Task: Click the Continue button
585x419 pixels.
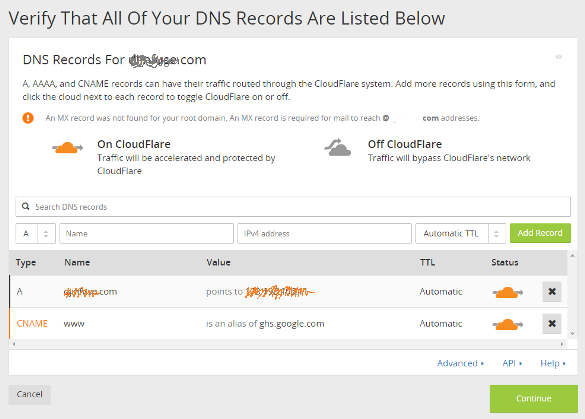Action: tap(534, 398)
